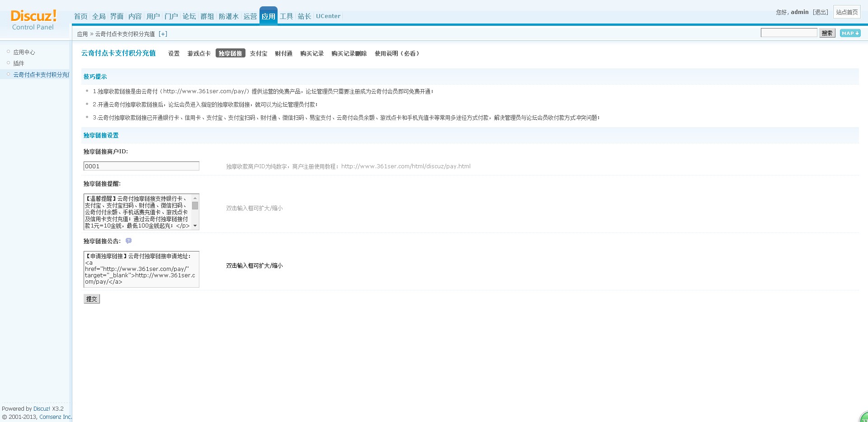Image resolution: width=868 pixels, height=422 pixels.
Task: Open 插件 in the sidebar
Action: [19, 63]
